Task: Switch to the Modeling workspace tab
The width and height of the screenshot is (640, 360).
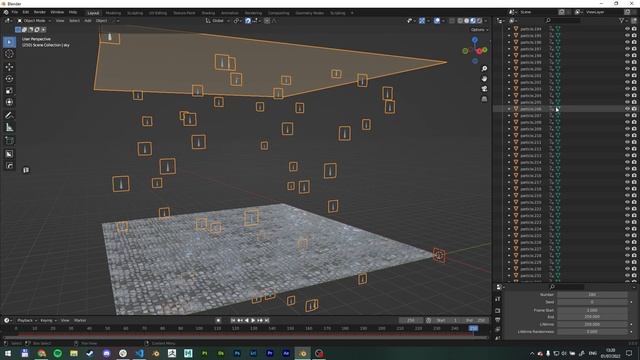Action: tap(113, 13)
